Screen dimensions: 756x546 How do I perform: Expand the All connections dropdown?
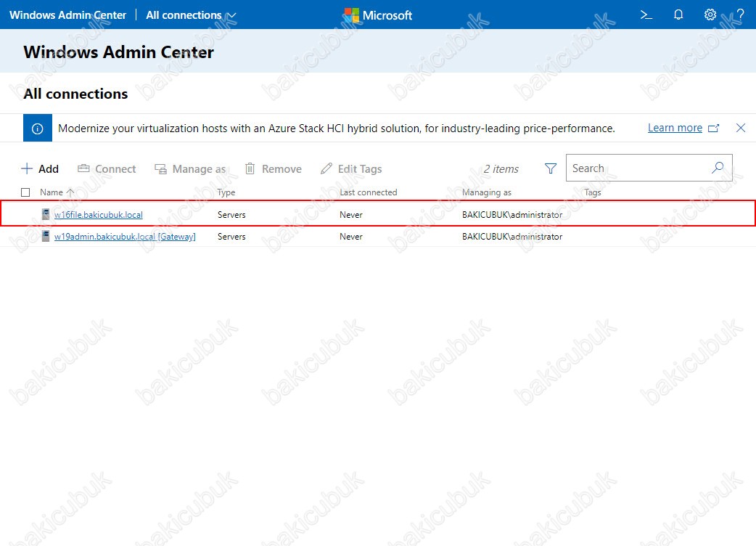click(x=191, y=15)
